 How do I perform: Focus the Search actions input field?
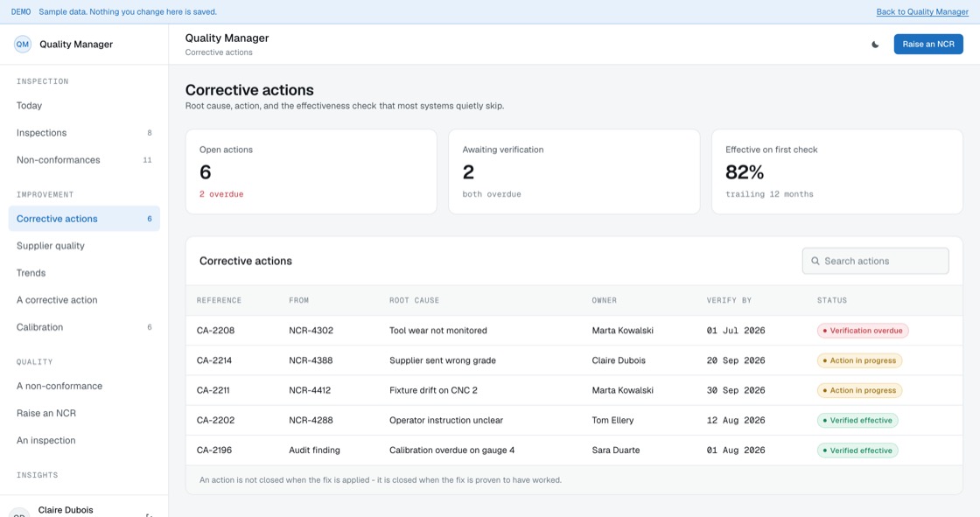[x=875, y=262]
